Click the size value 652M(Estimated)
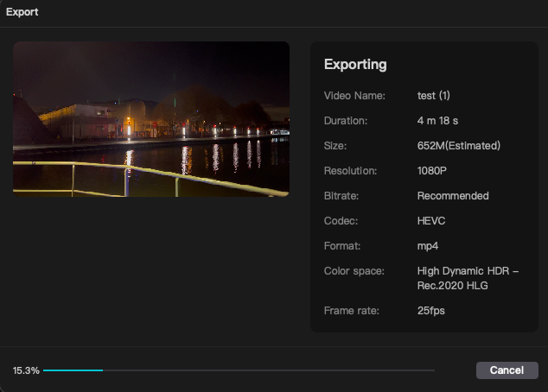 pos(458,146)
